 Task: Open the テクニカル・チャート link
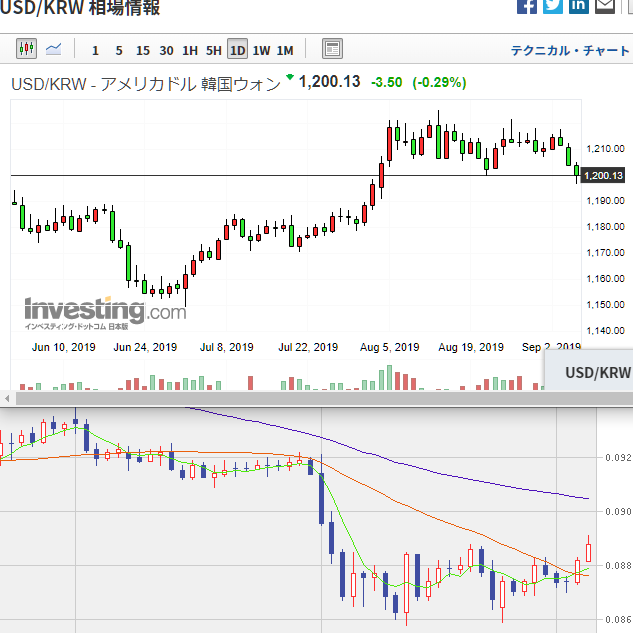pyautogui.click(x=570, y=50)
